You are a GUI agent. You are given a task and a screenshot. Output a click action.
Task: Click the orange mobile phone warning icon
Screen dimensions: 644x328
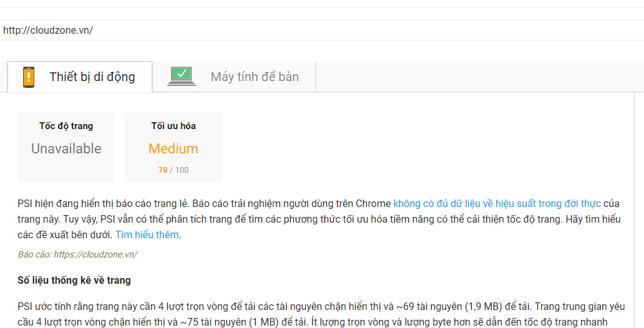point(28,77)
